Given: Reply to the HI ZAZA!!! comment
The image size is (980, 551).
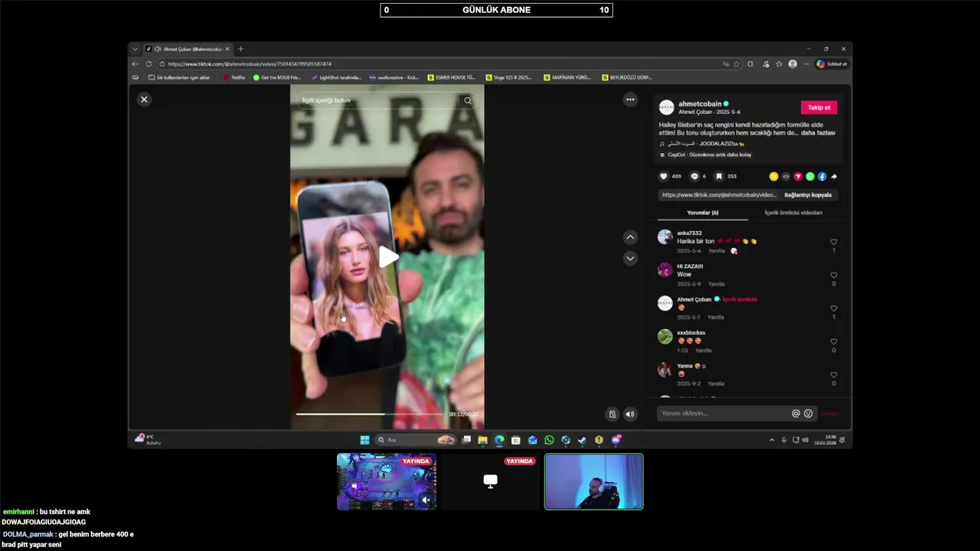Looking at the screenshot, I should 716,284.
